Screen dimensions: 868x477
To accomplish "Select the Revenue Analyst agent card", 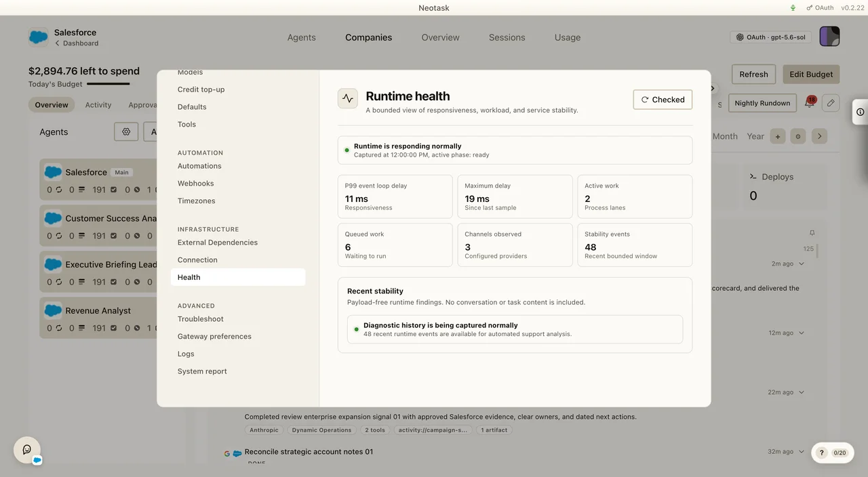I will click(x=98, y=318).
